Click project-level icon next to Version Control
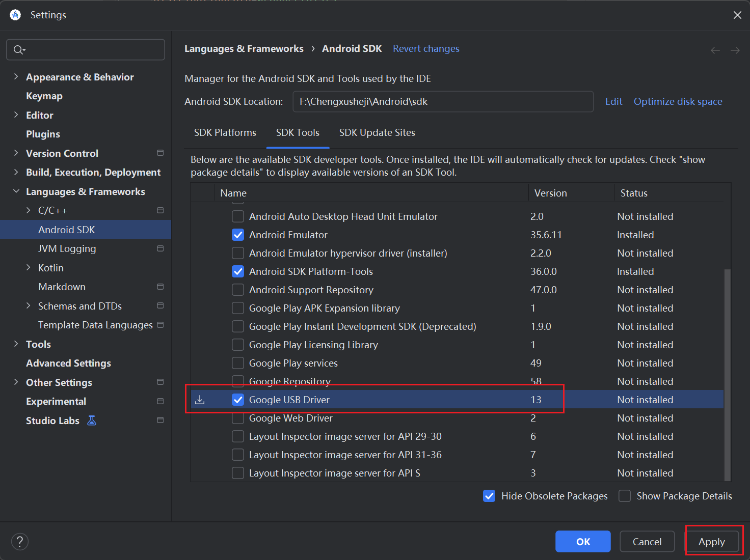Screen dimensions: 750x560 click(160, 153)
